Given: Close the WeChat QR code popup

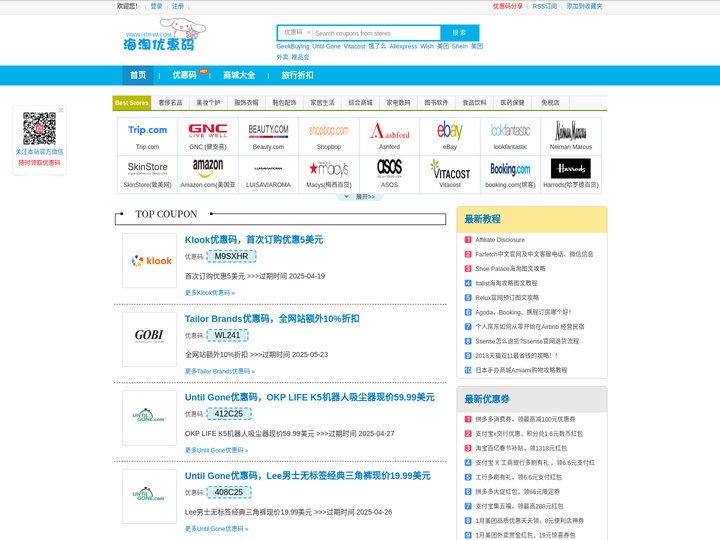Looking at the screenshot, I should (x=61, y=110).
